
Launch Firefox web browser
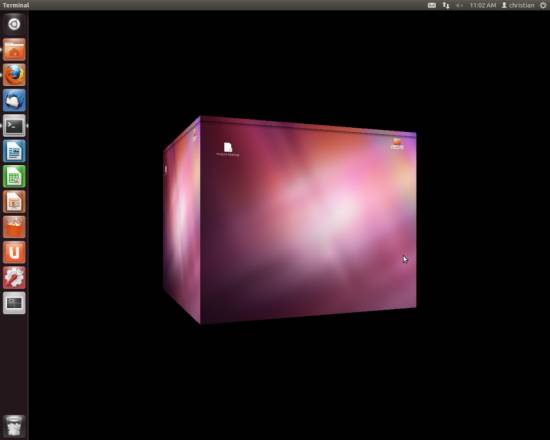tap(14, 75)
